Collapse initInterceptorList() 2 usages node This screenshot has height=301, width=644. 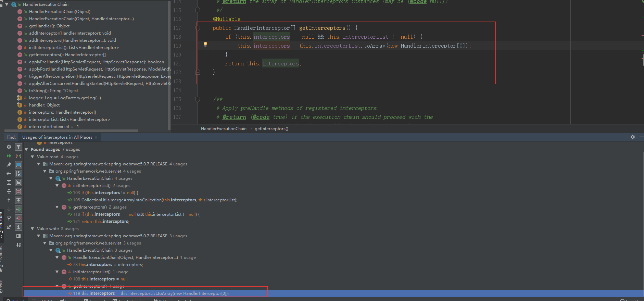(57, 186)
